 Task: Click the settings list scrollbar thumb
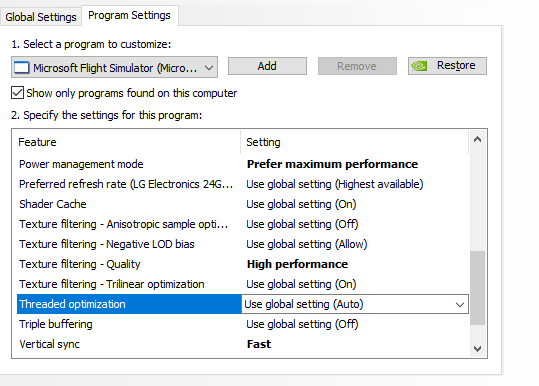click(x=477, y=288)
